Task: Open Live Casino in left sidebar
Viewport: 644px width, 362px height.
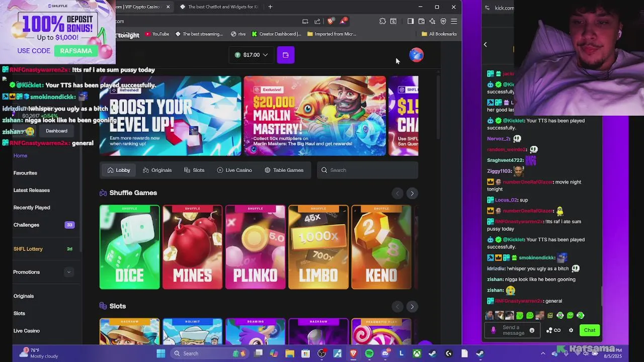Action: tap(26, 331)
